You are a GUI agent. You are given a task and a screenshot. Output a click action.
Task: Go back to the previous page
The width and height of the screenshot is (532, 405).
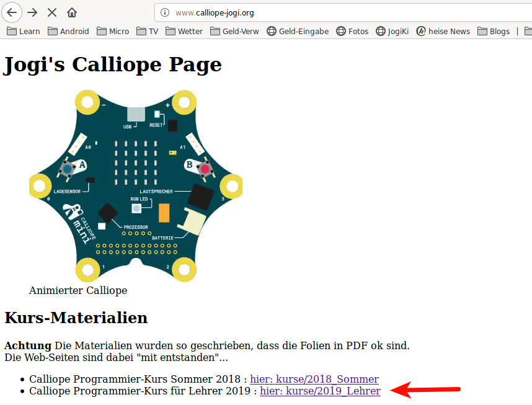click(x=12, y=12)
